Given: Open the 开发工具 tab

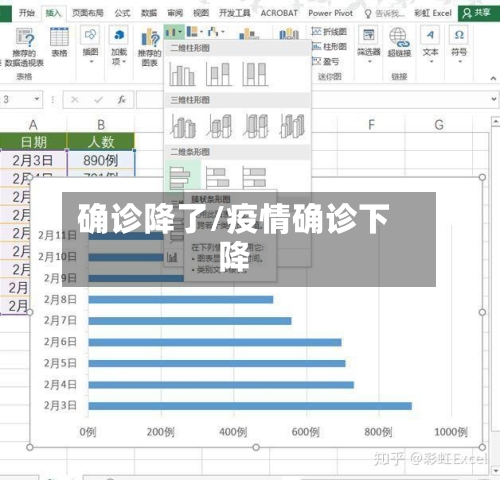Looking at the screenshot, I should pyautogui.click(x=234, y=13).
